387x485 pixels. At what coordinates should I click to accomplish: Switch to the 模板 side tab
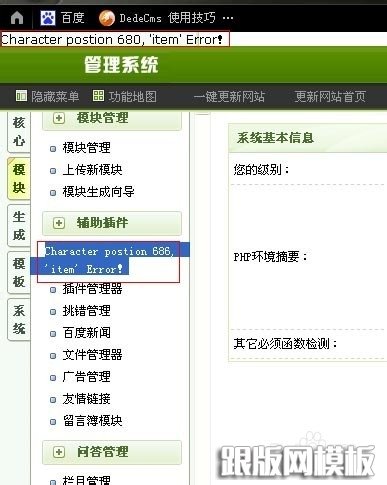coord(19,273)
